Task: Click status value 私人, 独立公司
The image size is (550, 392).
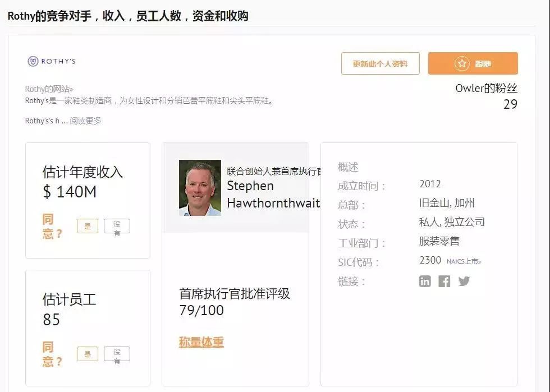Action: 452,222
